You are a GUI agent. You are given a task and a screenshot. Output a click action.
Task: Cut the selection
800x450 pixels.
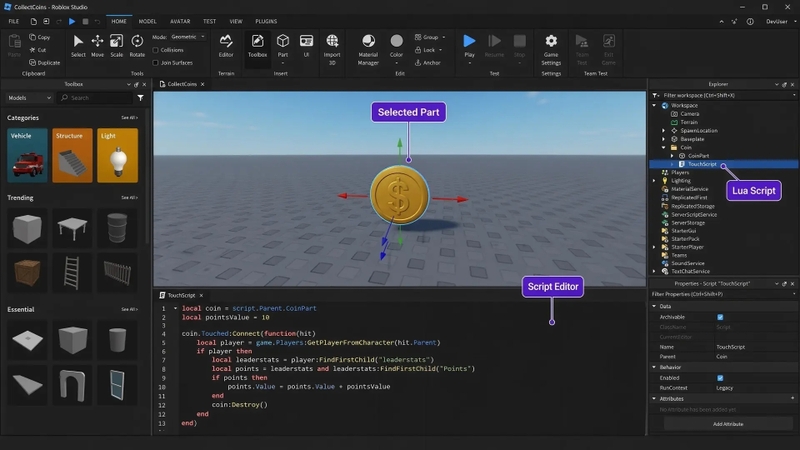38,50
